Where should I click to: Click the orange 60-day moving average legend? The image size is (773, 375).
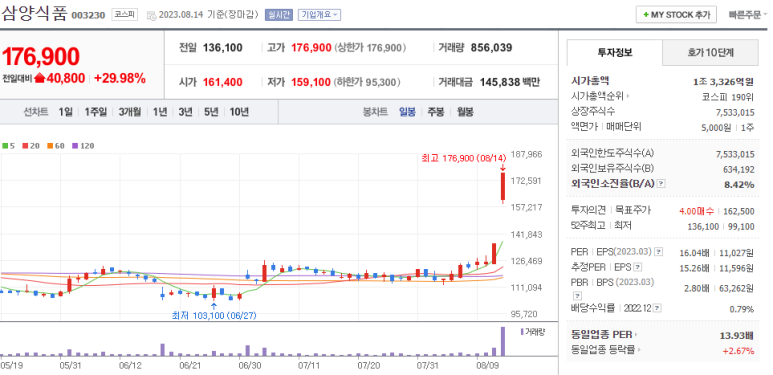click(x=56, y=146)
